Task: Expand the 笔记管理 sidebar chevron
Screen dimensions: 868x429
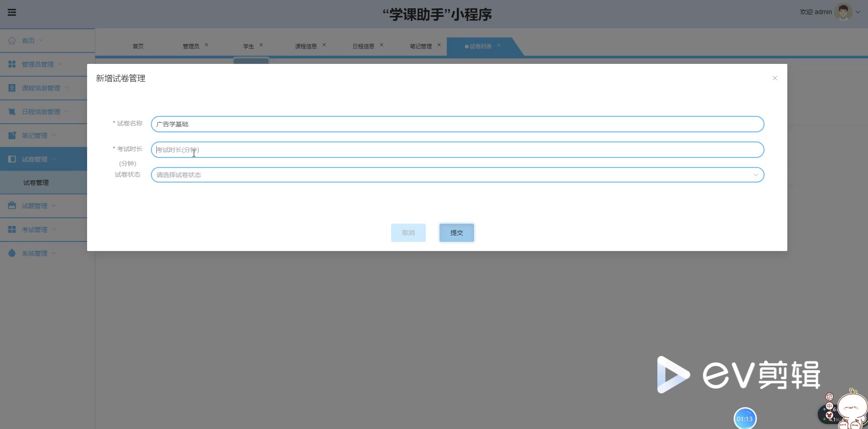Action: [x=54, y=135]
